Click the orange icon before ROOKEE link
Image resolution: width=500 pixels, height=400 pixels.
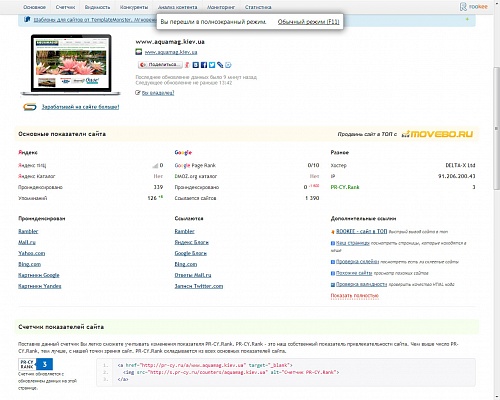tap(333, 232)
